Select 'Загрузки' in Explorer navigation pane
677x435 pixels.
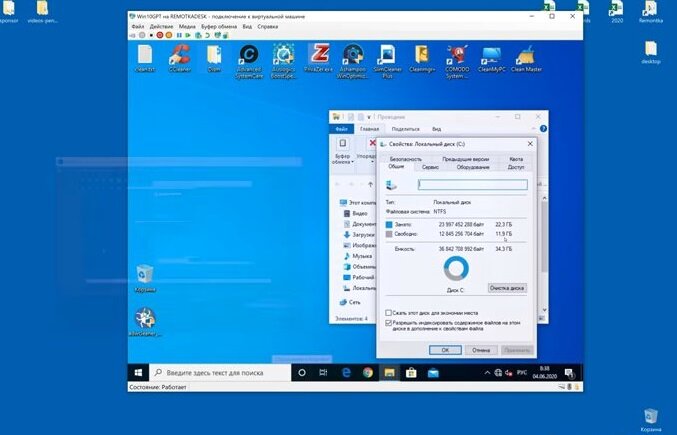coord(359,235)
